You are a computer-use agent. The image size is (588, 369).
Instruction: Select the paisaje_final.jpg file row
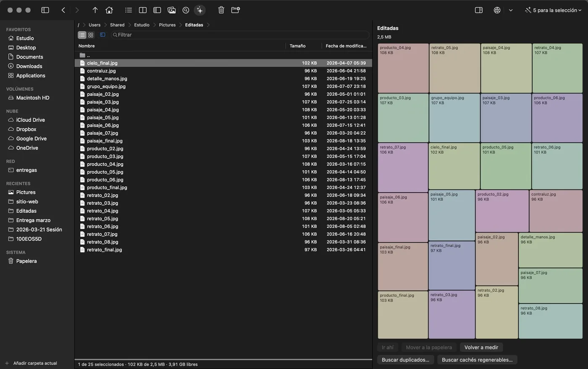(x=223, y=141)
